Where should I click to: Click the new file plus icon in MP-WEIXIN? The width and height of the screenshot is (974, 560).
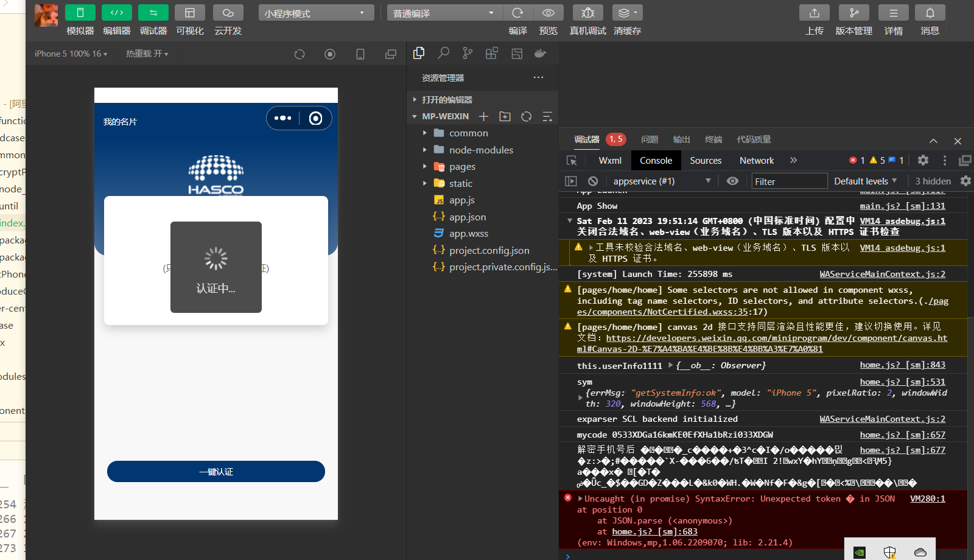click(483, 116)
